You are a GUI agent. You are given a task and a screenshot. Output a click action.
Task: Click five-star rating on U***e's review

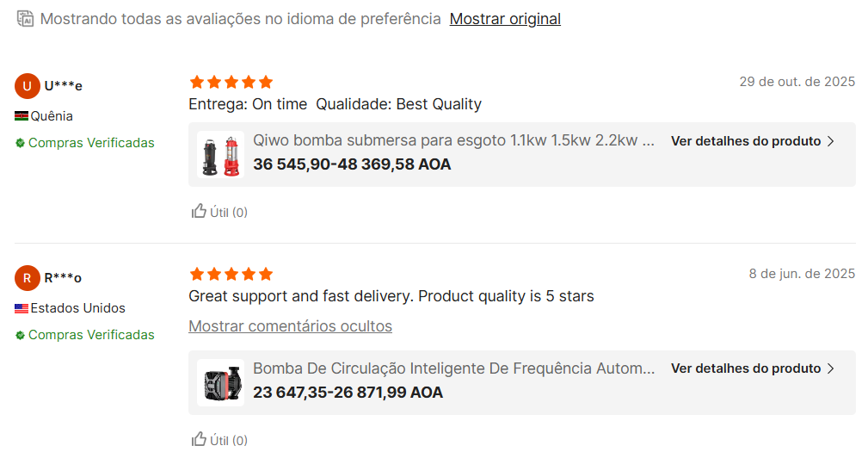coord(231,82)
